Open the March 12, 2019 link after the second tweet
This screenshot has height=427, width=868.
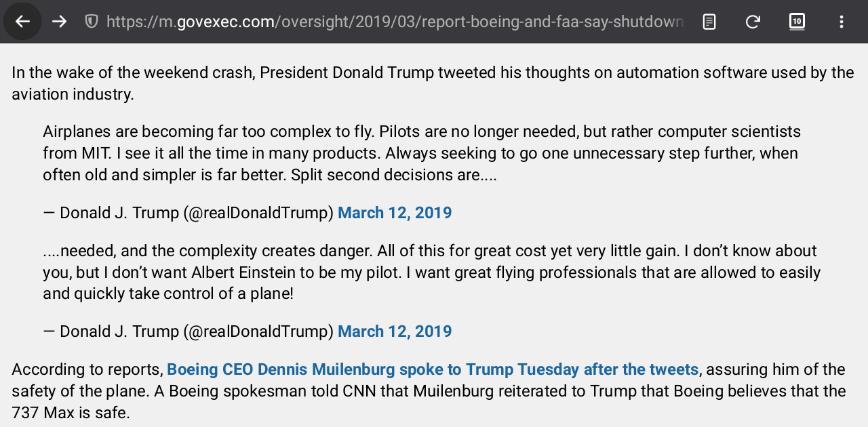coord(395,331)
